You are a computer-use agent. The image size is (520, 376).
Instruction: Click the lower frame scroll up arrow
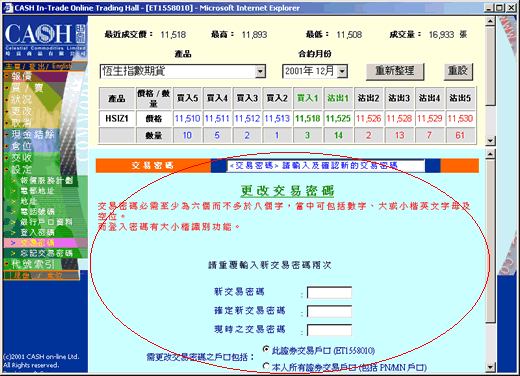tap(490, 154)
